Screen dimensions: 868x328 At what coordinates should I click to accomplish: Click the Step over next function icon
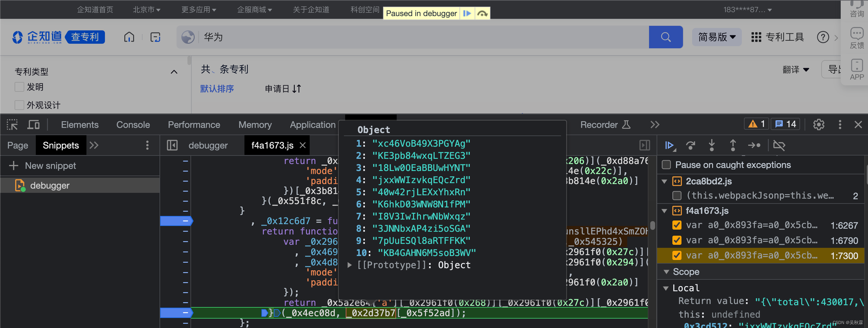tap(690, 145)
